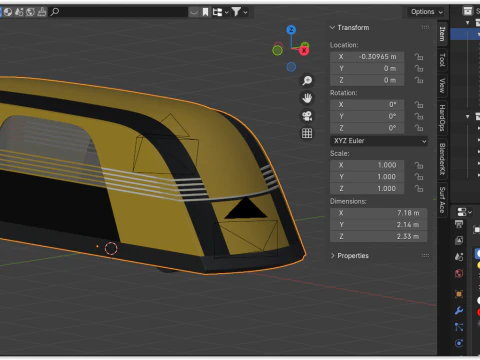Click the material sphere filter icon in top bar
480x360 pixels.
(x=8, y=12)
